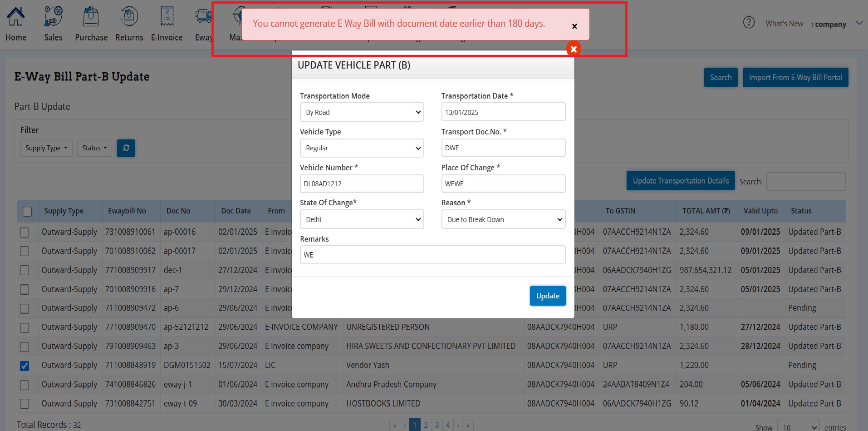Click the Place Of Change field
This screenshot has width=868, height=431.
(503, 183)
